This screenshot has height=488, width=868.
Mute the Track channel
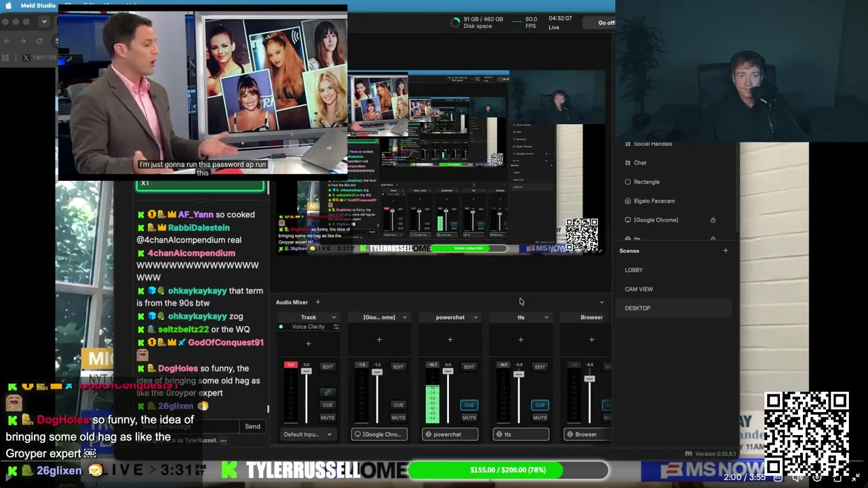coord(328,418)
